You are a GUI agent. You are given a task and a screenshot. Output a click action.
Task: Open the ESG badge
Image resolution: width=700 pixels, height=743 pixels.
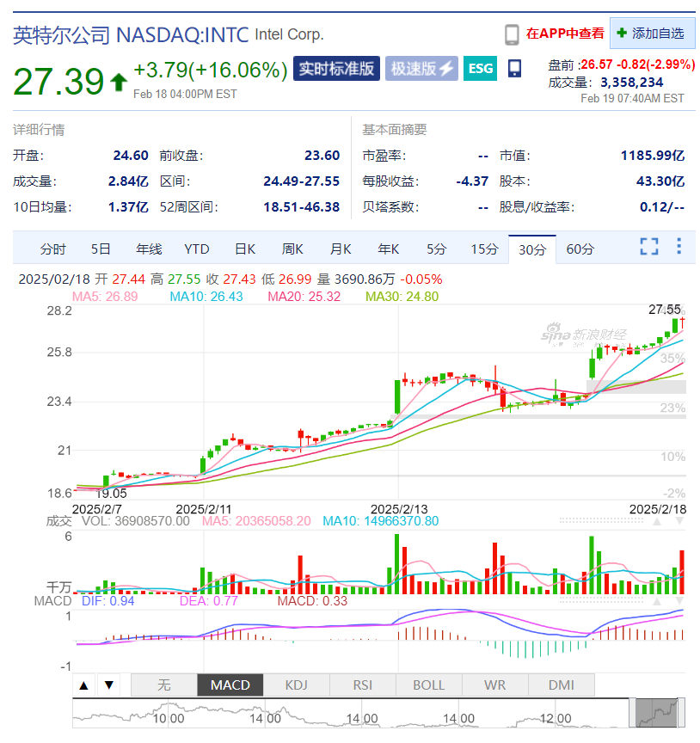coord(480,69)
